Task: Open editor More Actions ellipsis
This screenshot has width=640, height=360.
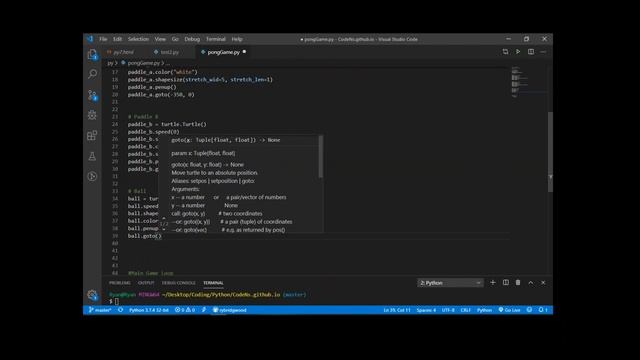Action: (543, 52)
